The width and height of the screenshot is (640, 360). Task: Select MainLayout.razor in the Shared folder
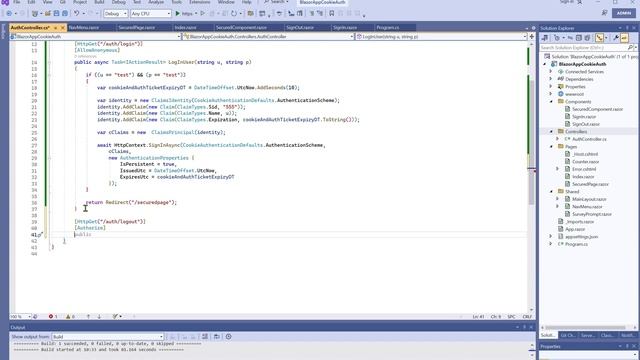point(589,199)
